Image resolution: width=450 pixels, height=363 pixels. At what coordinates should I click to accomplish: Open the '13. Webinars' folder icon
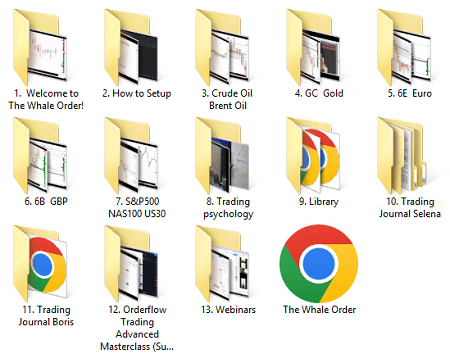tap(222, 263)
